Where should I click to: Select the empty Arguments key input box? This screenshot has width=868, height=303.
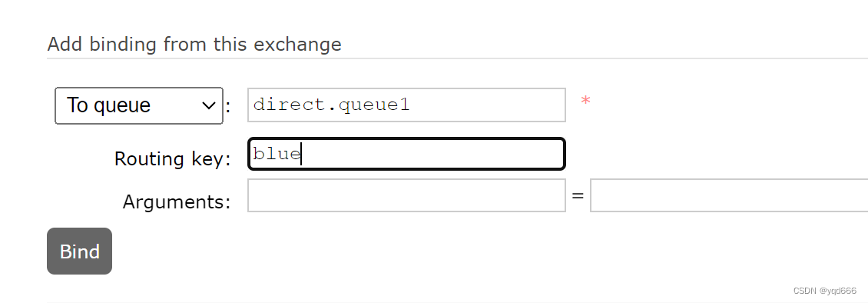pyautogui.click(x=406, y=195)
